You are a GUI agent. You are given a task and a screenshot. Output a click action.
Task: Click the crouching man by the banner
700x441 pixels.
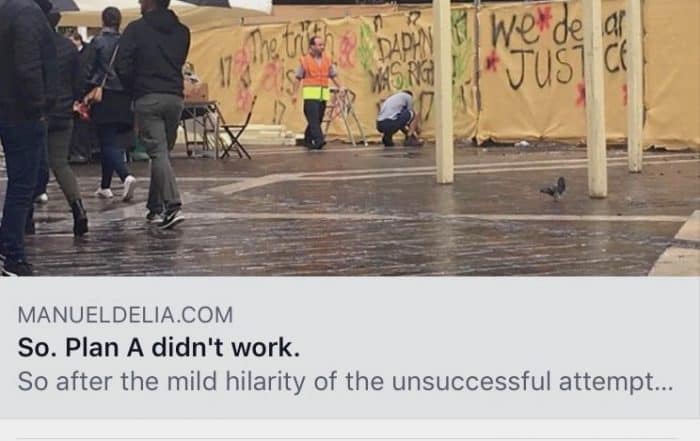pos(397,118)
